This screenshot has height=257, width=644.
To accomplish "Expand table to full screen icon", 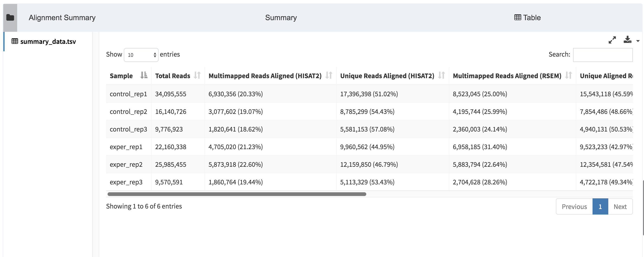I will (612, 40).
